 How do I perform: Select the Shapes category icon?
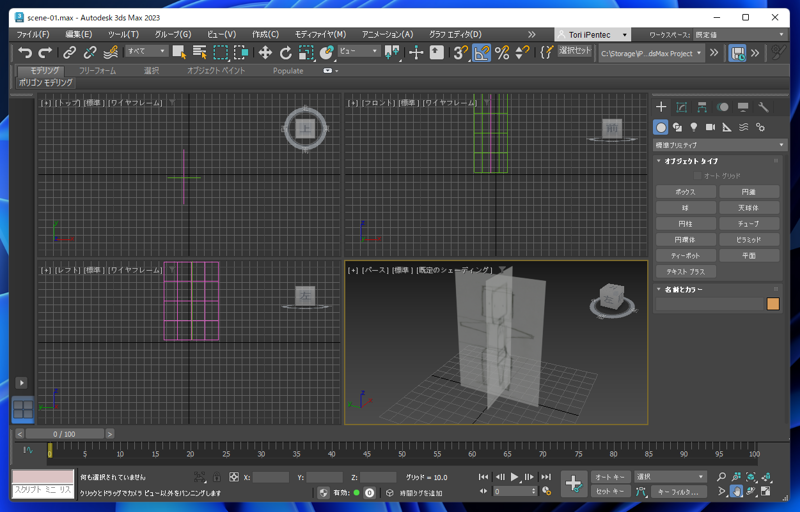(x=678, y=127)
